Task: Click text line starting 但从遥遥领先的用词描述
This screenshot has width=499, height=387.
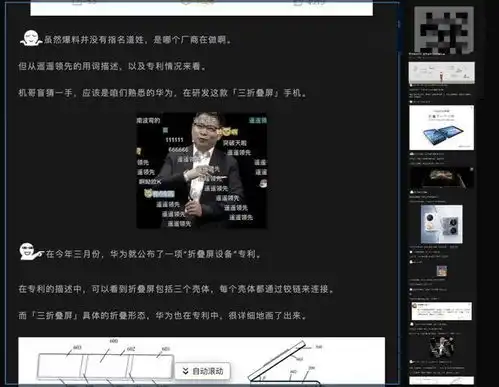Action: (112, 66)
